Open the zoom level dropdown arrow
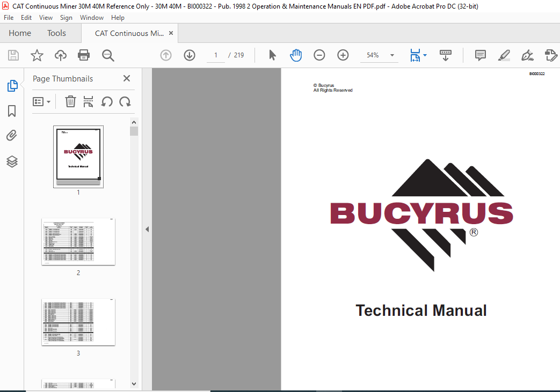The width and height of the screenshot is (560, 392). [x=392, y=55]
